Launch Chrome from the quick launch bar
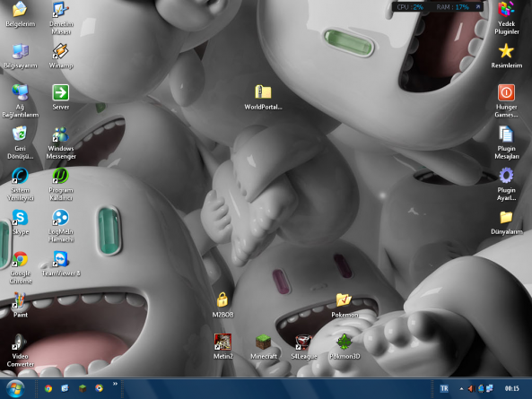This screenshot has height=399, width=532. pos(48,388)
